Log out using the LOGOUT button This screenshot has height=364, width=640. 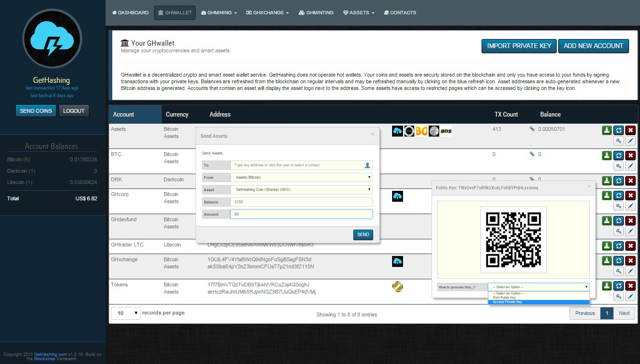click(74, 111)
